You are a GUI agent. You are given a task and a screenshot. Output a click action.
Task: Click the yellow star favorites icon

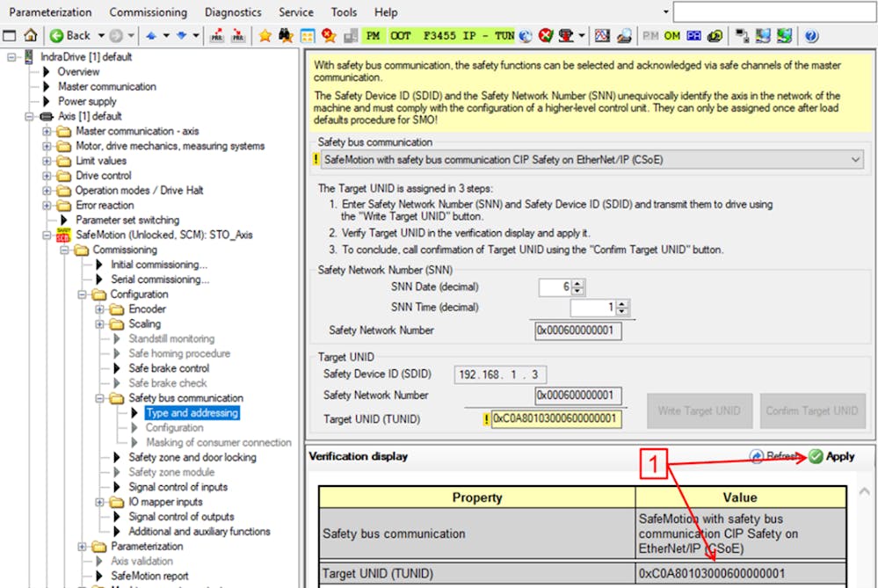click(265, 36)
